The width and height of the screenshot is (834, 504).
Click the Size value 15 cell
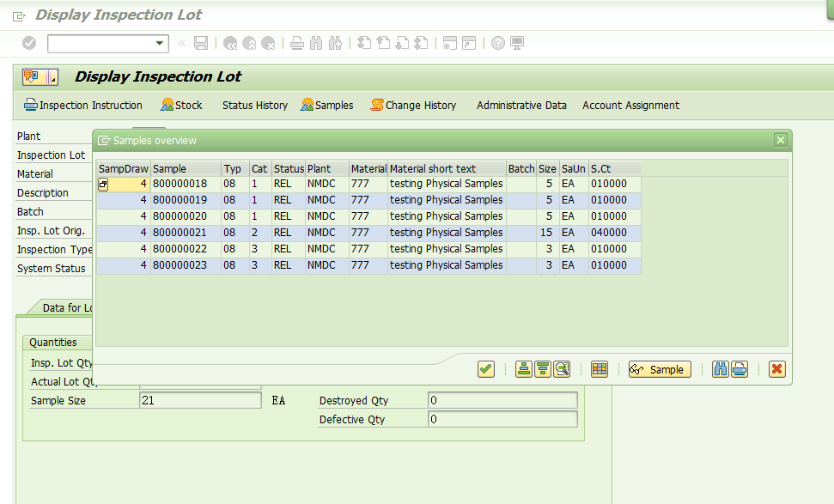(x=548, y=233)
